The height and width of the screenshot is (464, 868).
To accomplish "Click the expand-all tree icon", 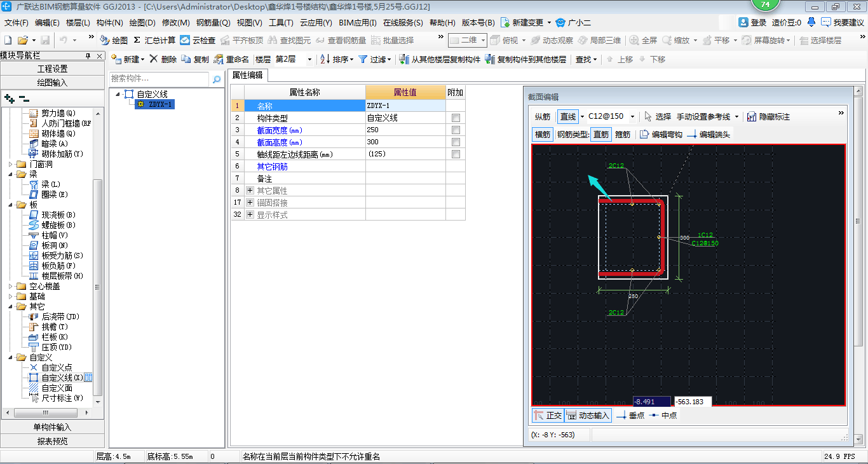I will tap(9, 99).
